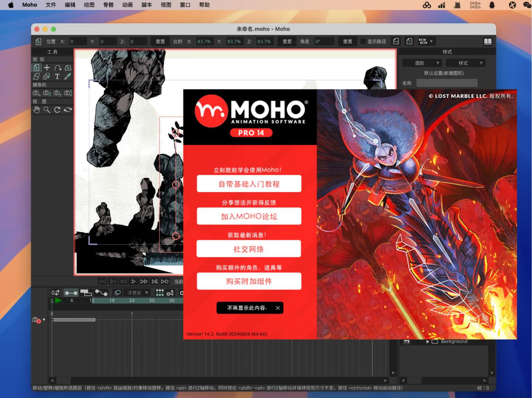The width and height of the screenshot is (532, 398).
Task: Select the Eyedropper tool
Action: (x=67, y=76)
